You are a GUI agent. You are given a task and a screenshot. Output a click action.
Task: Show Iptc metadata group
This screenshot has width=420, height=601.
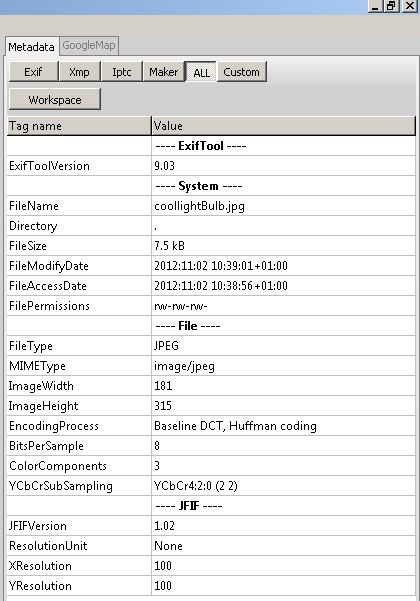pos(121,72)
